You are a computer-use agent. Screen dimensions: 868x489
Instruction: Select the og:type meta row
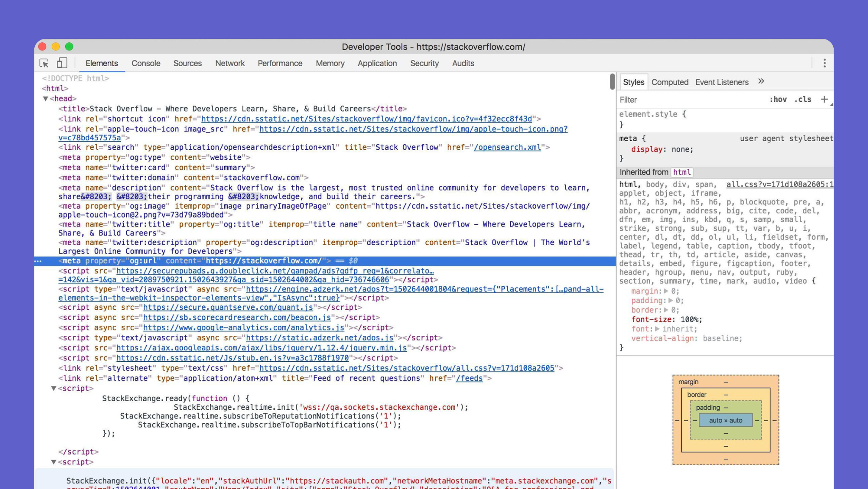tap(154, 158)
